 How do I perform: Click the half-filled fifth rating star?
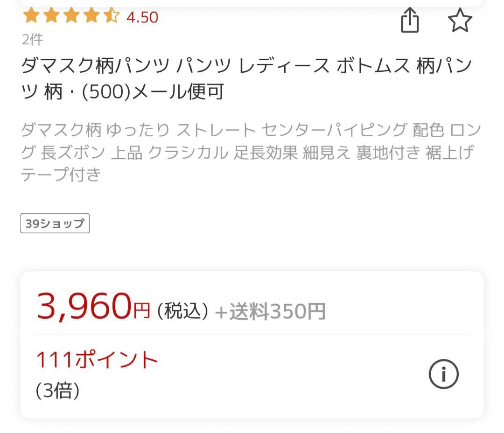click(112, 16)
